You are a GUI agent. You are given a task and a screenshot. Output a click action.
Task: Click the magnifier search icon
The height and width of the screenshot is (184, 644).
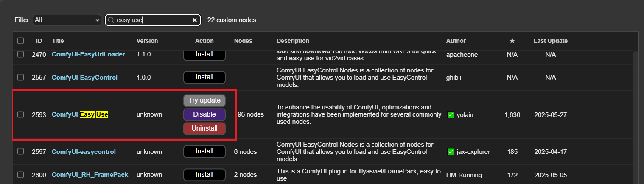pos(111,20)
